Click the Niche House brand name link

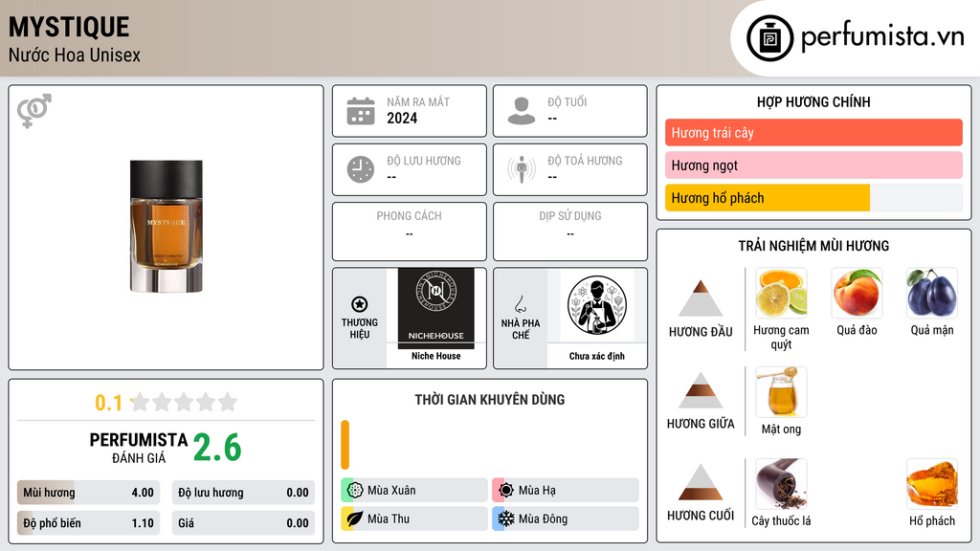pyautogui.click(x=436, y=356)
